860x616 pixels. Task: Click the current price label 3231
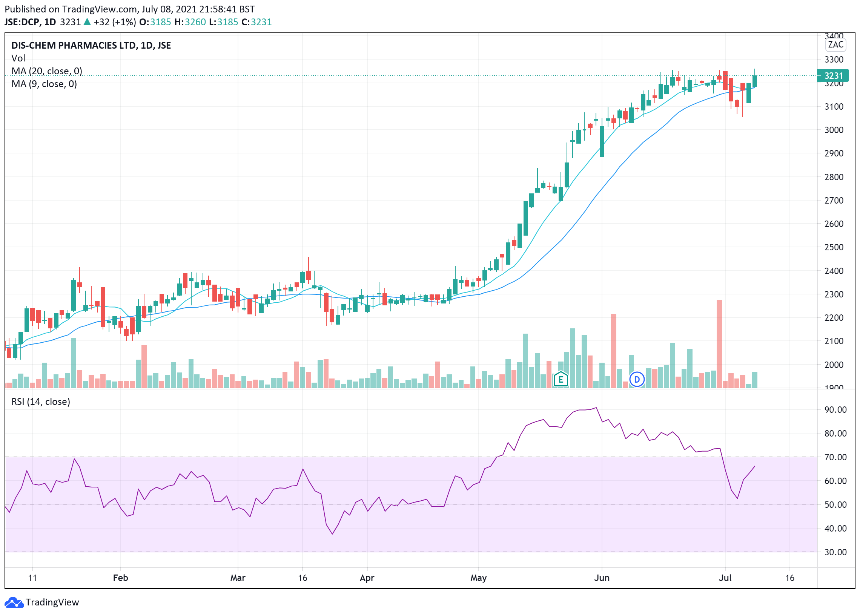coord(832,75)
